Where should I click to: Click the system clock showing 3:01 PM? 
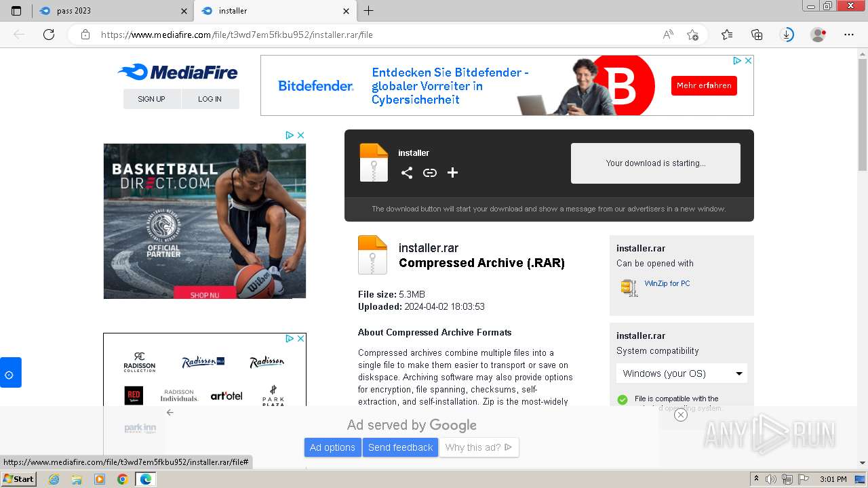coord(833,479)
